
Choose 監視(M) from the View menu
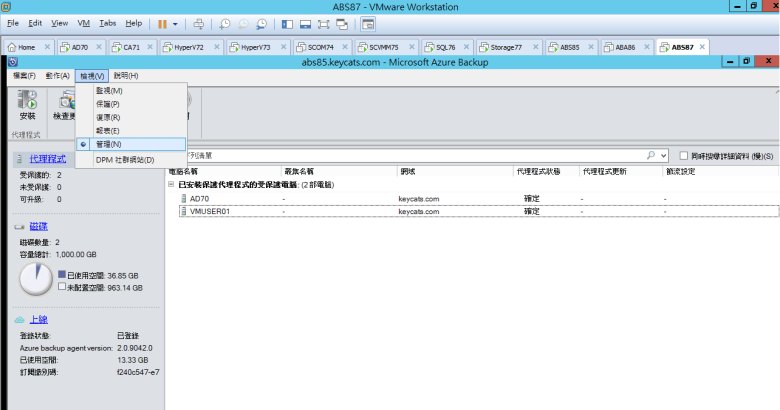pyautogui.click(x=109, y=91)
